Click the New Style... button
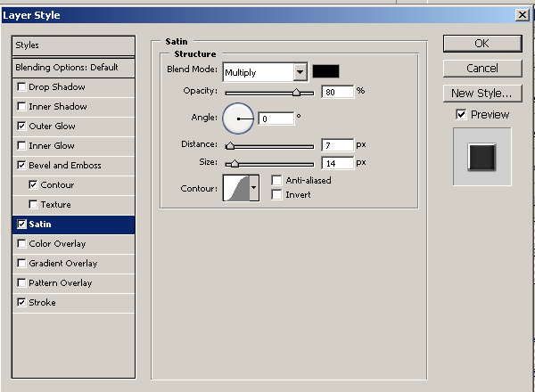The image size is (535, 392). click(481, 93)
